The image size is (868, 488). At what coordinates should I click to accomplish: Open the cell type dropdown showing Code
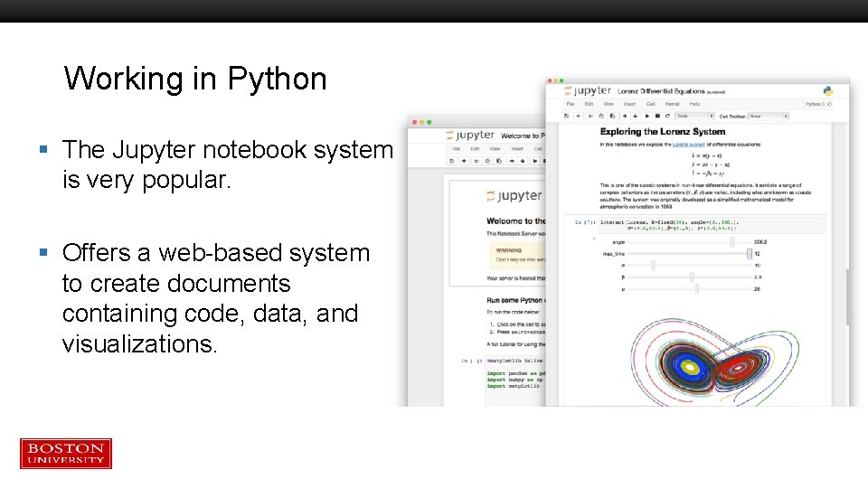pyautogui.click(x=694, y=117)
